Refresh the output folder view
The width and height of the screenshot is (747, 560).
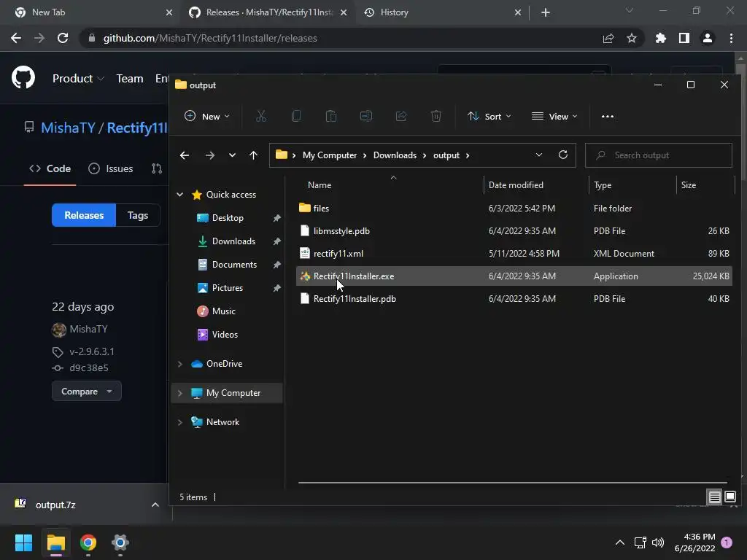[563, 155]
